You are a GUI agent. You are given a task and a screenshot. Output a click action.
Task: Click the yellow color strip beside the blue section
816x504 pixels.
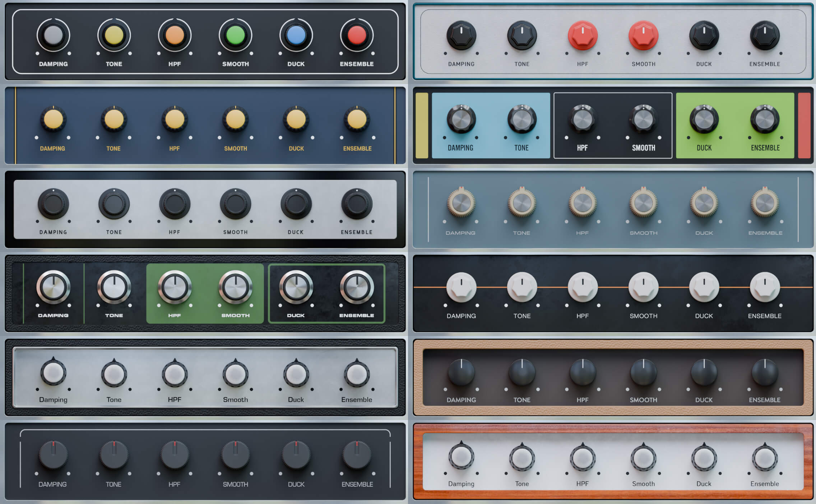click(422, 125)
